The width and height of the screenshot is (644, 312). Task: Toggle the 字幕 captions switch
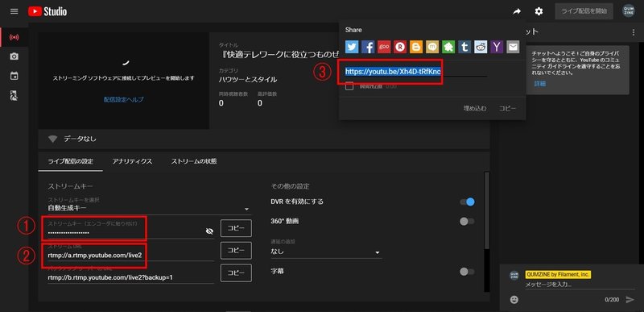[468, 272]
